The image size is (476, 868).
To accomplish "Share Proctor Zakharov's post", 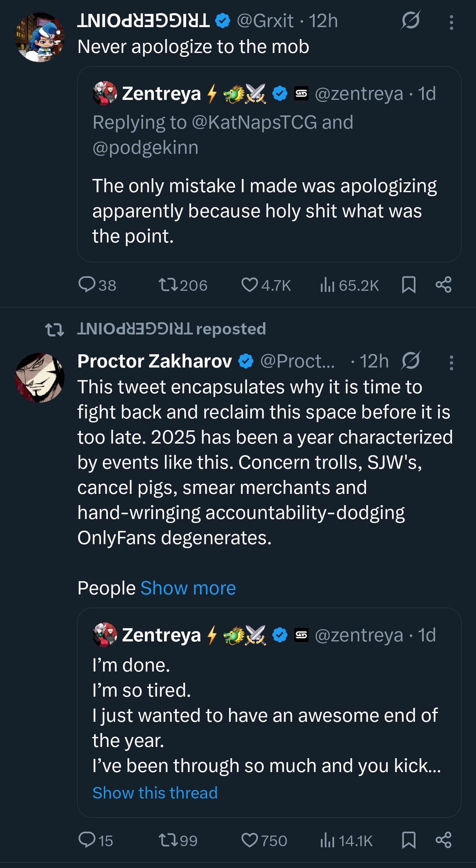I will point(443,840).
